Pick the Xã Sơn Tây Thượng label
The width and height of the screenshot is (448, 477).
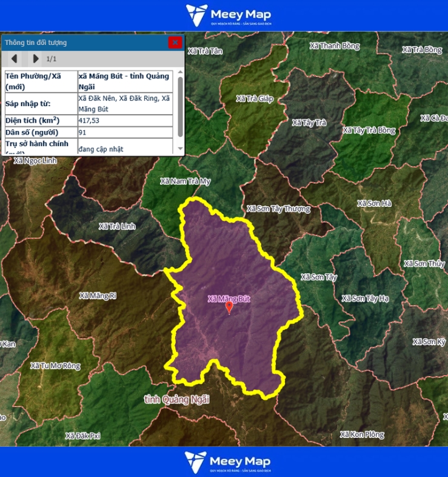coord(278,209)
